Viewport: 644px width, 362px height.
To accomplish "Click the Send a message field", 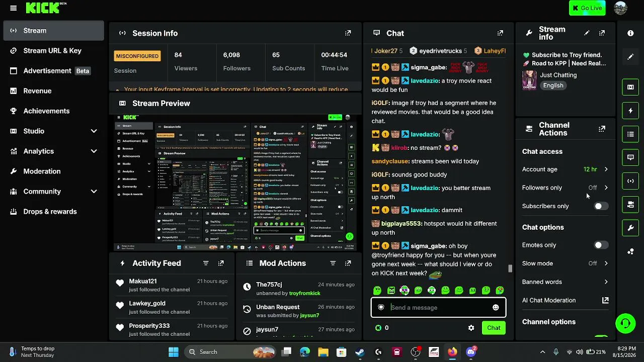I will click(438, 308).
